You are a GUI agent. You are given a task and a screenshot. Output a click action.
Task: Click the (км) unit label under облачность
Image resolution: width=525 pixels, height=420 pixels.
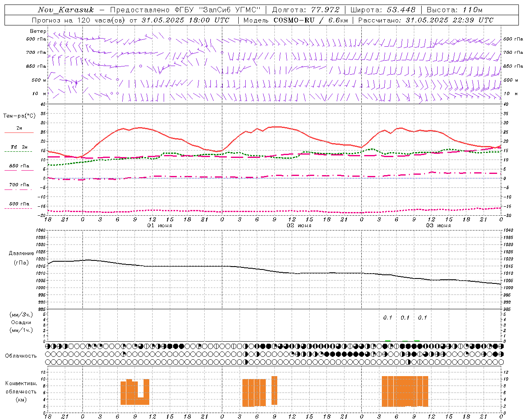pyautogui.click(x=21, y=399)
